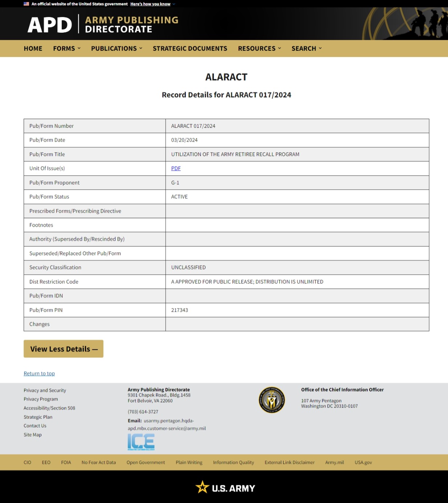Open the EEO link in bottom bar

[46, 462]
